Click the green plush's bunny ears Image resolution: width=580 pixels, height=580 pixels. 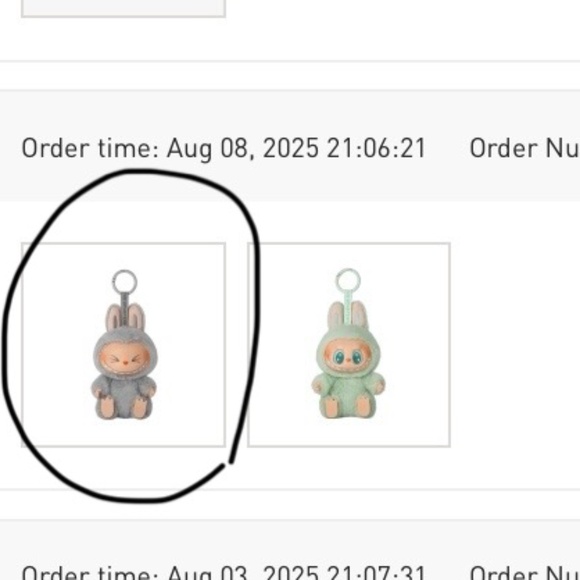click(348, 315)
